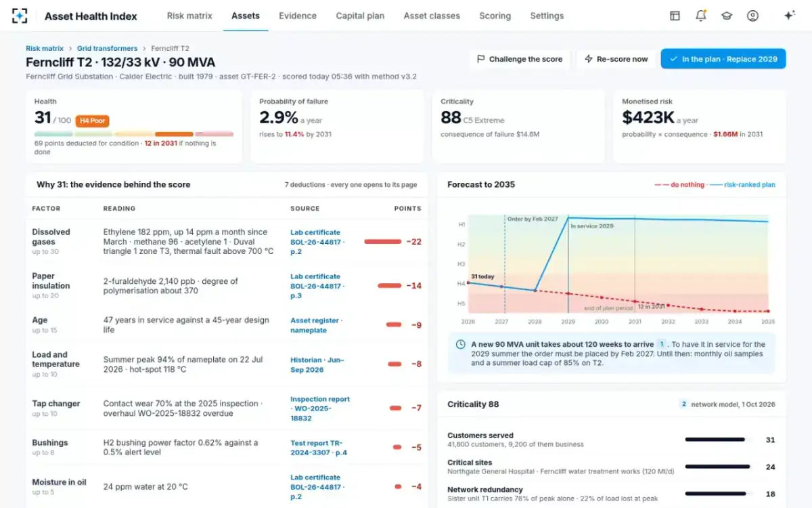The image size is (812, 508).
Task: Click the READING column header
Action: [x=119, y=209]
